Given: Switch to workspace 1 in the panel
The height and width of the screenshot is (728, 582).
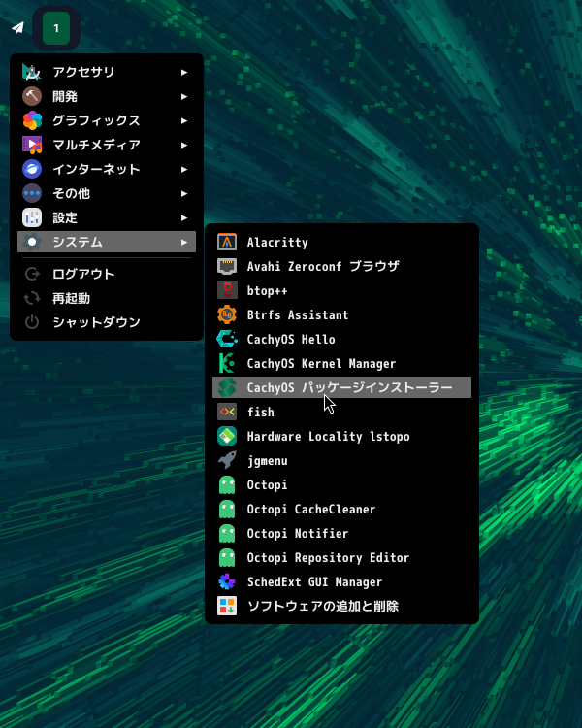Looking at the screenshot, I should pos(56,28).
